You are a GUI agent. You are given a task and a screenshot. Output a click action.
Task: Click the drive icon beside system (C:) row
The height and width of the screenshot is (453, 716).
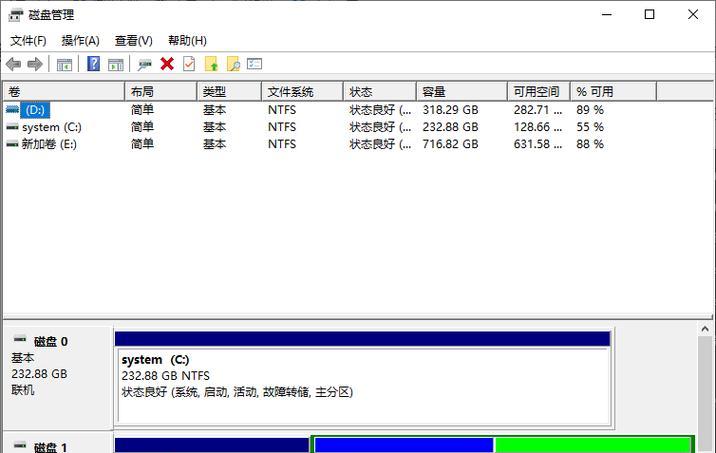coord(12,127)
